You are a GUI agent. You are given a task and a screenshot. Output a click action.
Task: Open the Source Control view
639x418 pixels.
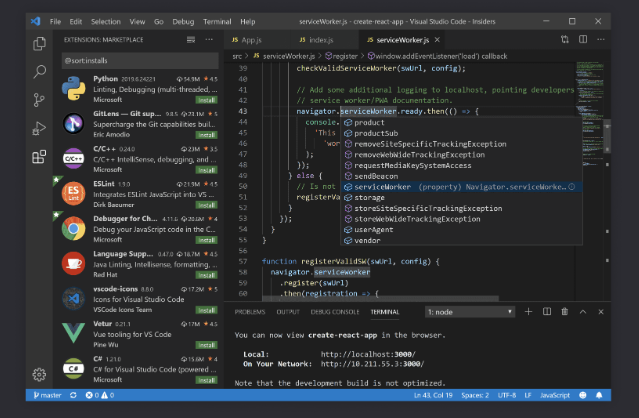(x=39, y=100)
